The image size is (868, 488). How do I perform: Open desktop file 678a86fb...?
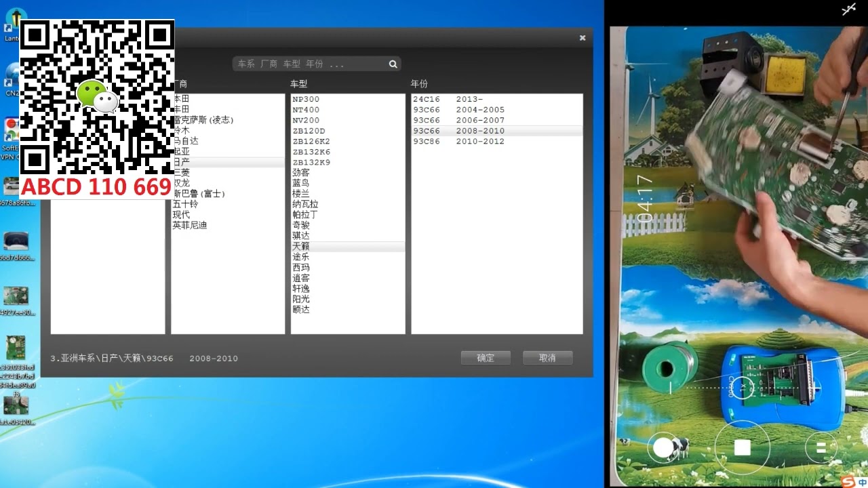[16, 192]
